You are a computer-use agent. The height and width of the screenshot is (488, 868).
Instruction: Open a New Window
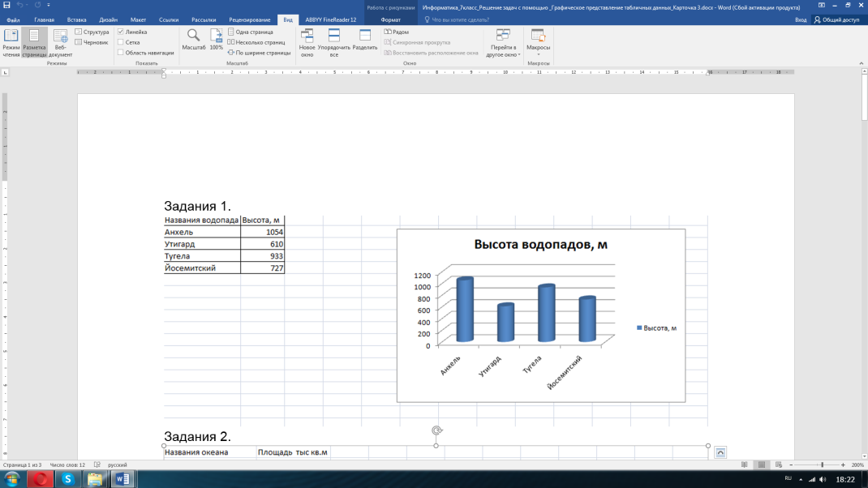(x=307, y=43)
